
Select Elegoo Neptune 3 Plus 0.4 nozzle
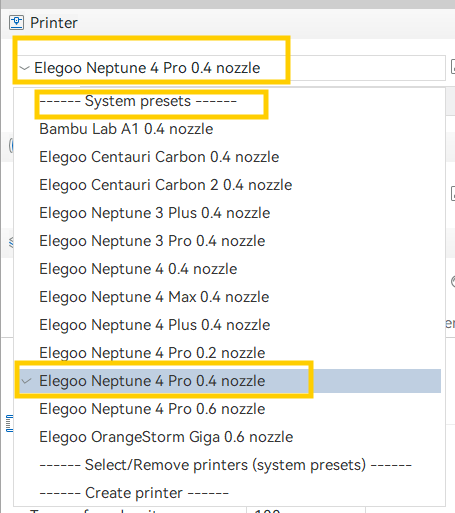coord(155,213)
